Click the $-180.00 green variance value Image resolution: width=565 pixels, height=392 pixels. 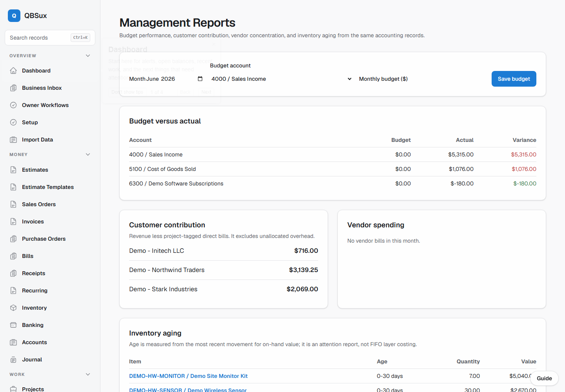(x=525, y=183)
